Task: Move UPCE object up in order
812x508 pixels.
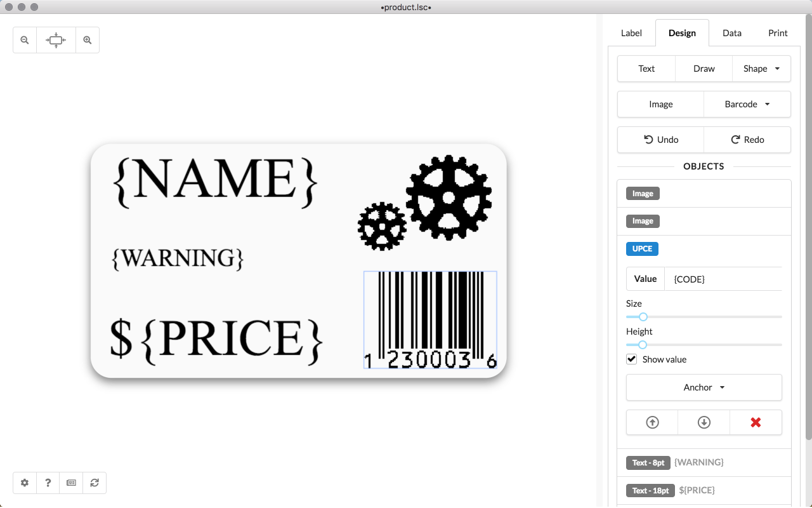Action: tap(652, 422)
